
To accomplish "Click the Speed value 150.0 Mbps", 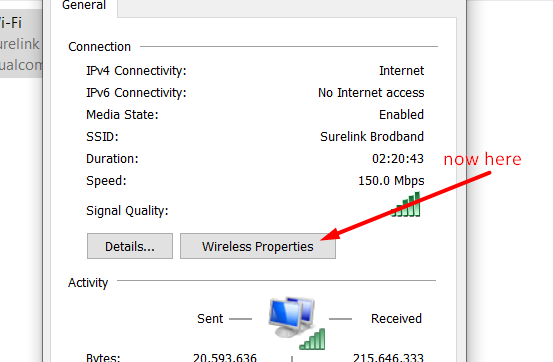I will 391,181.
